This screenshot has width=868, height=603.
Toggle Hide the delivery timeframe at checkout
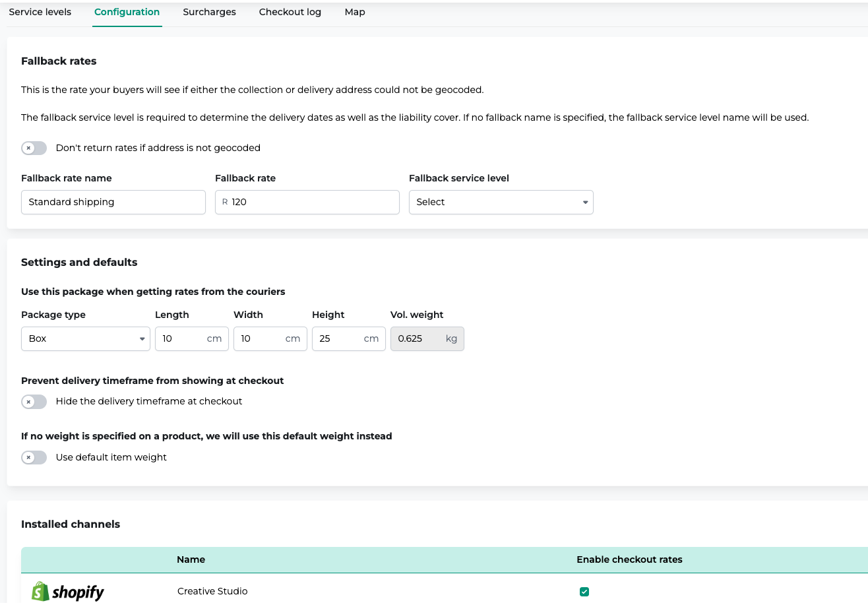34,401
